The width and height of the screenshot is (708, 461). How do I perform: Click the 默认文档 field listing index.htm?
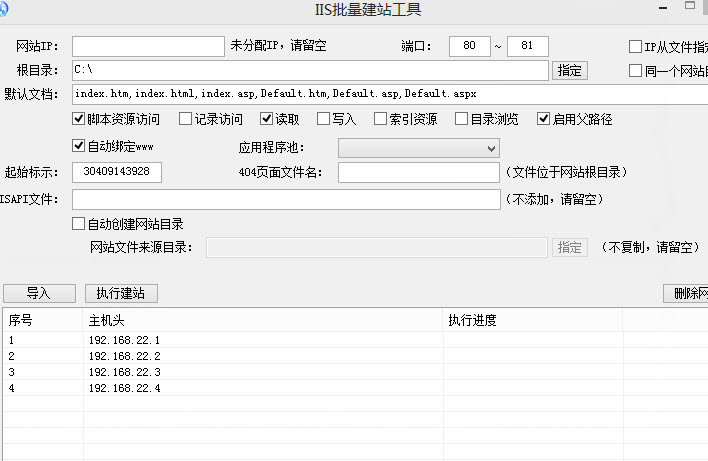pyautogui.click(x=390, y=94)
